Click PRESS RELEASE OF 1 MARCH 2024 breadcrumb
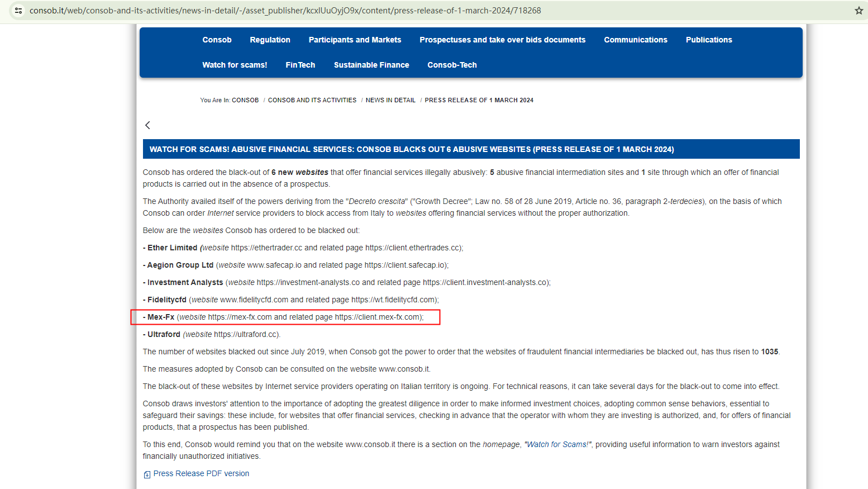Image resolution: width=868 pixels, height=489 pixels. [x=479, y=100]
